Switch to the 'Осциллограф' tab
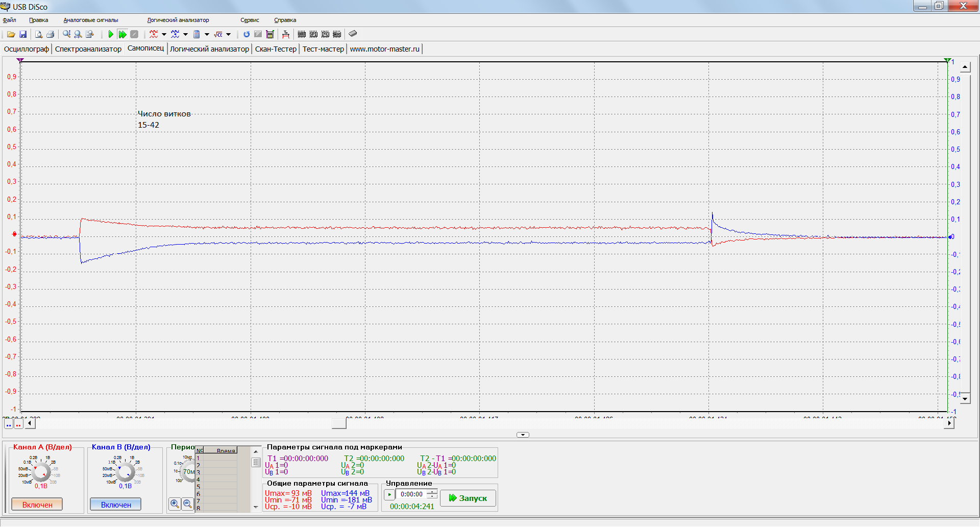This screenshot has height=527, width=980. pos(27,49)
